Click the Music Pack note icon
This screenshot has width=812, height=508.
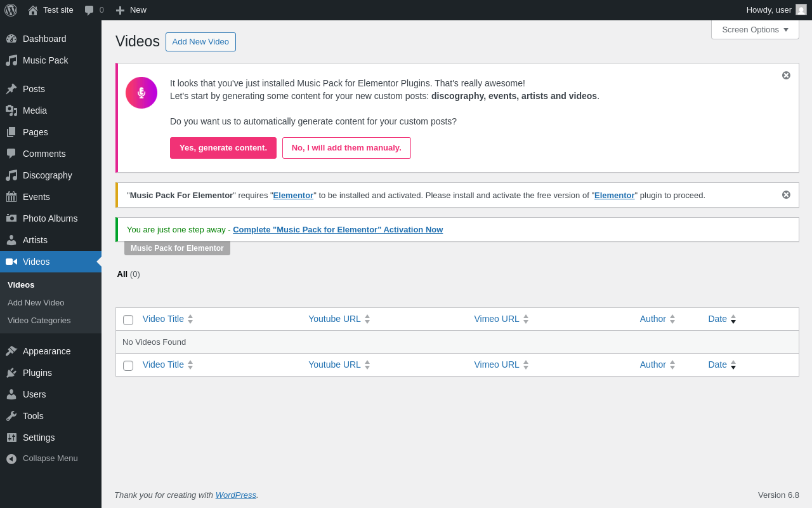tap(11, 60)
